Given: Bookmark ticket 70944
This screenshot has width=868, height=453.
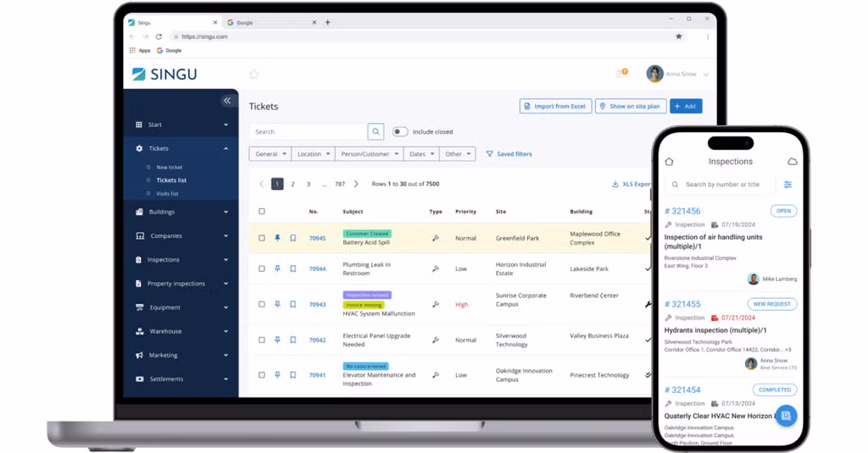Looking at the screenshot, I should (292, 268).
